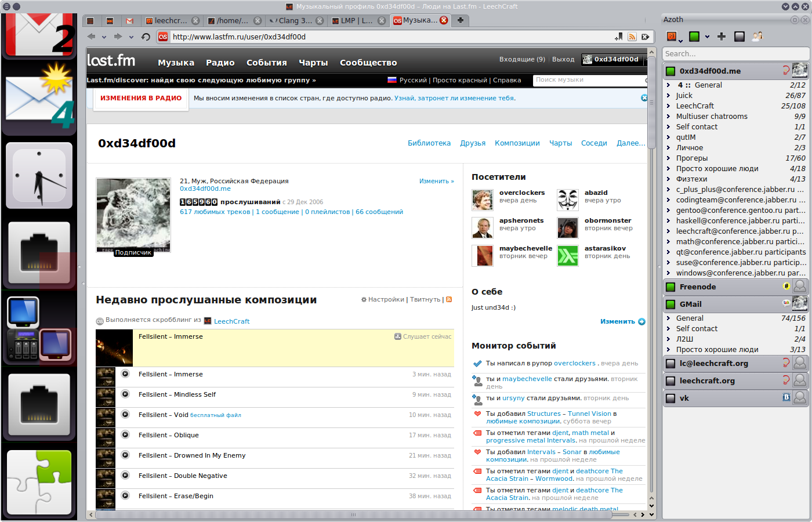Switch to the leechcr... browser tab
The image size is (812, 522).
point(172,20)
